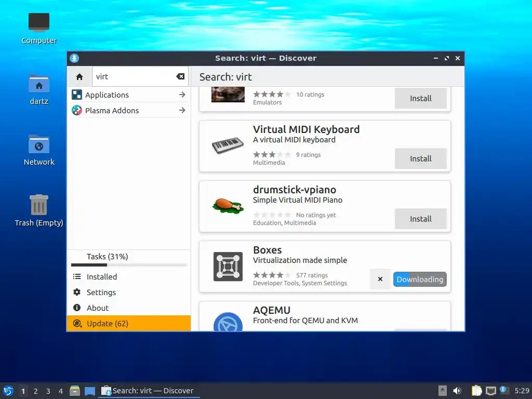Open Discover Settings
Image resolution: width=532 pixels, height=399 pixels.
click(129, 292)
